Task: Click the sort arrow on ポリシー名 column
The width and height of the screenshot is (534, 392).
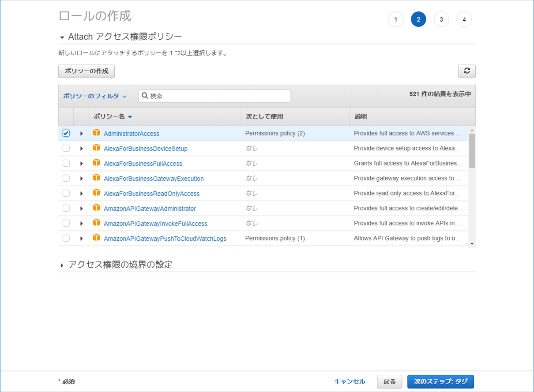Action: pos(130,116)
